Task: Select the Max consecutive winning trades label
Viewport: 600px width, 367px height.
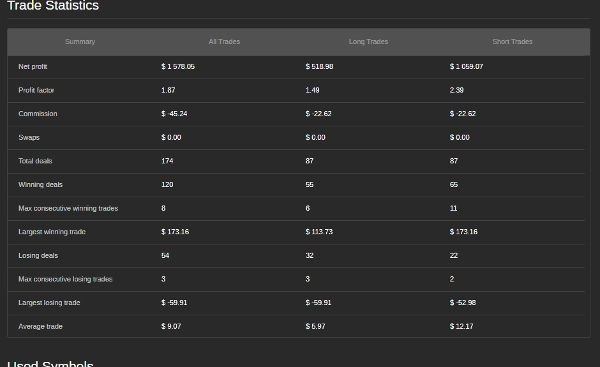Action: click(x=68, y=209)
